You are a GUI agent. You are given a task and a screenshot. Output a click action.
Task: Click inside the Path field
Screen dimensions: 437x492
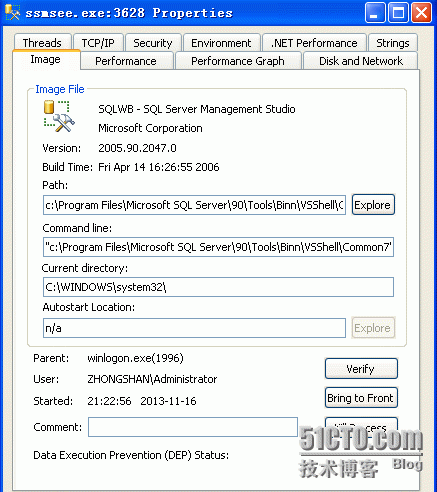click(194, 205)
